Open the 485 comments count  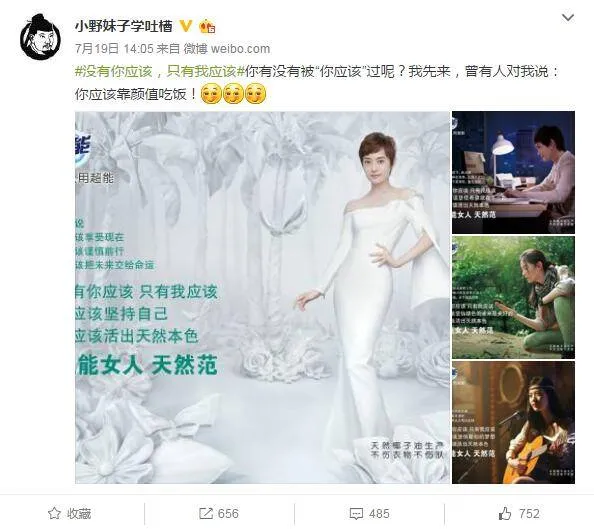click(x=379, y=514)
